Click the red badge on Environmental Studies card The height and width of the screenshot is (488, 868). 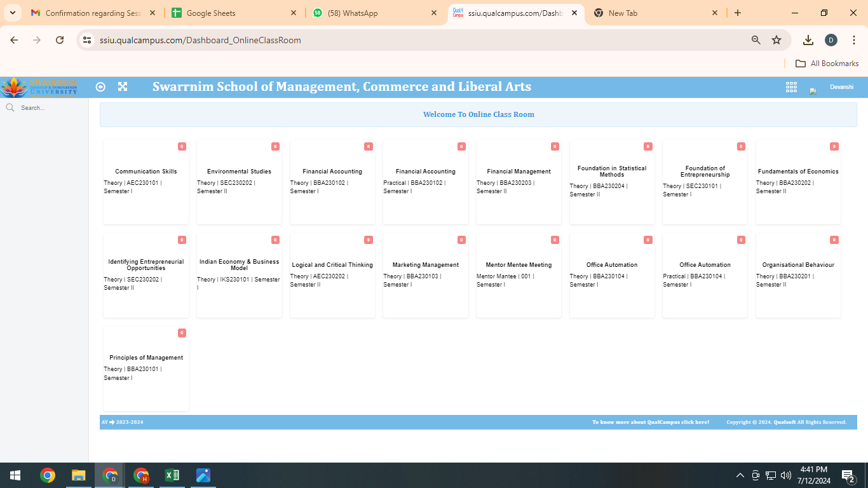pos(275,147)
